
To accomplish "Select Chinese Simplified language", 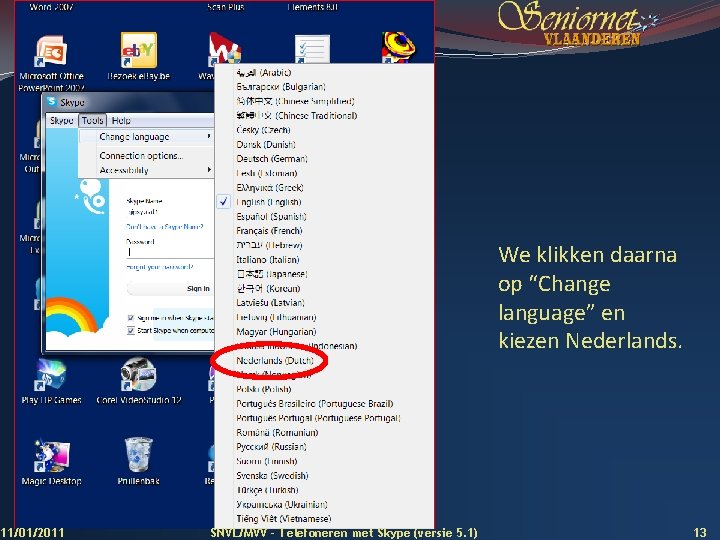I will 295,101.
